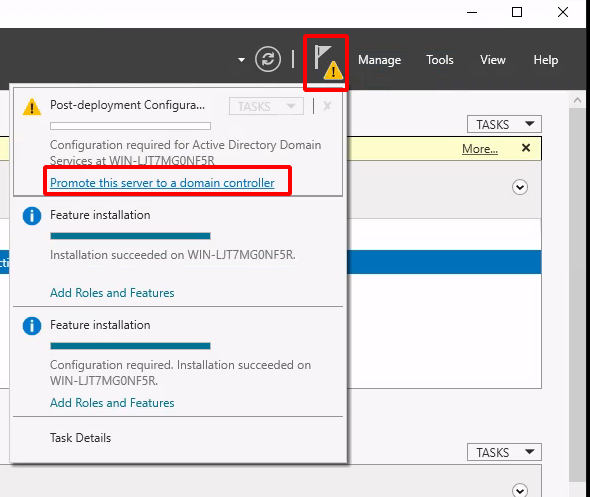Viewport: 590px width, 497px height.
Task: Open the notifications flag icon
Action: [x=327, y=62]
